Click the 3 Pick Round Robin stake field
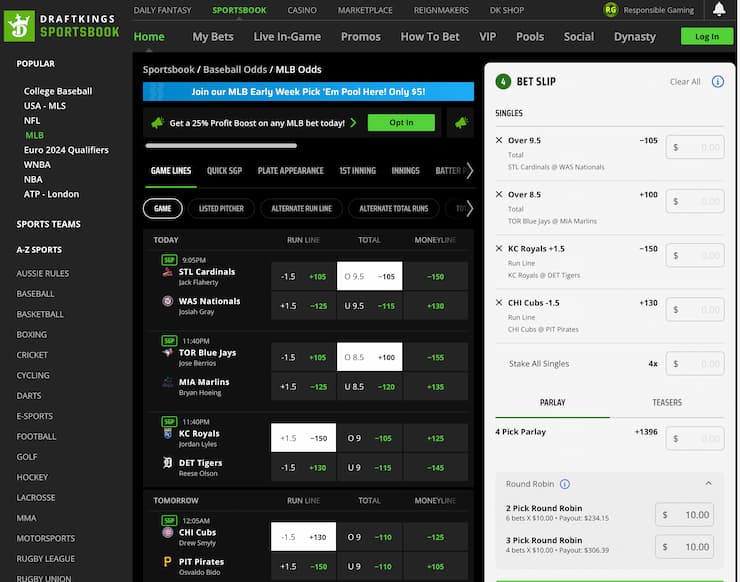The height and width of the screenshot is (582, 740). tap(684, 547)
